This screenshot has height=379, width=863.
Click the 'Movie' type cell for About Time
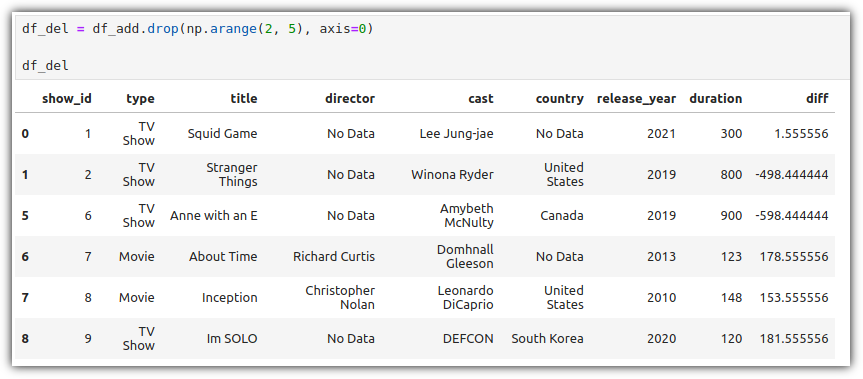[136, 257]
